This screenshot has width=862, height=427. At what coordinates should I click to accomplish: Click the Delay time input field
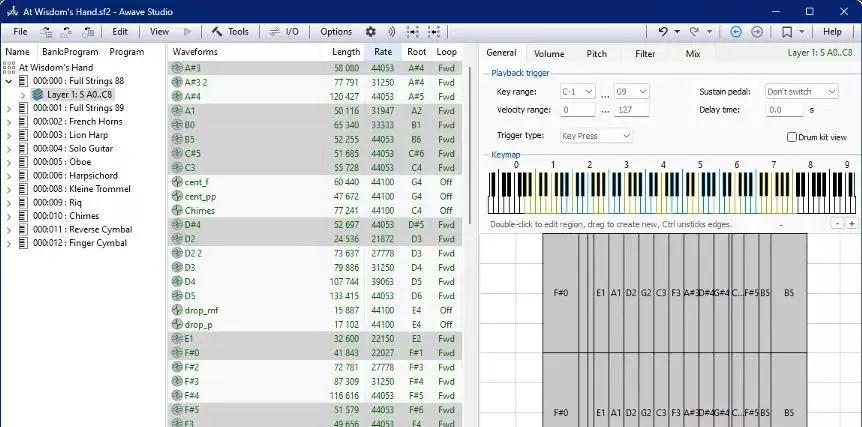point(784,110)
